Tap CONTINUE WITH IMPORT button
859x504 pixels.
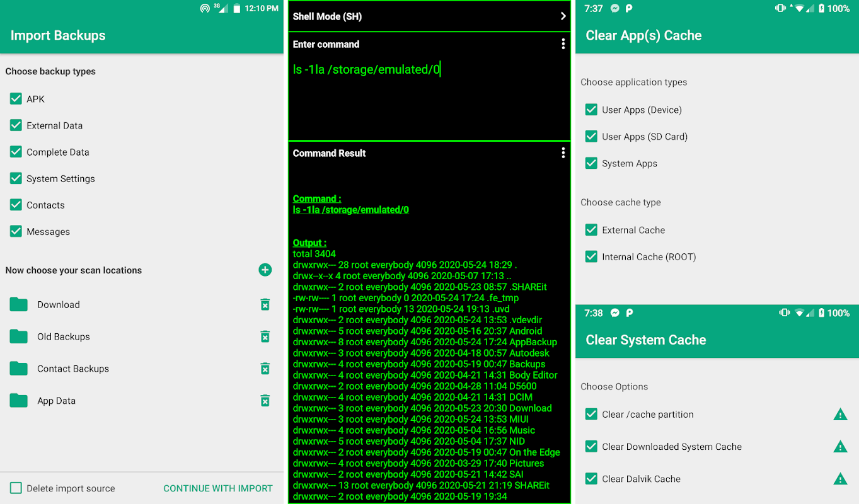point(218,488)
